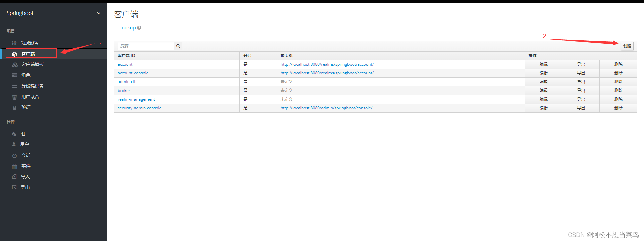Click in the 搜索 input field

146,46
